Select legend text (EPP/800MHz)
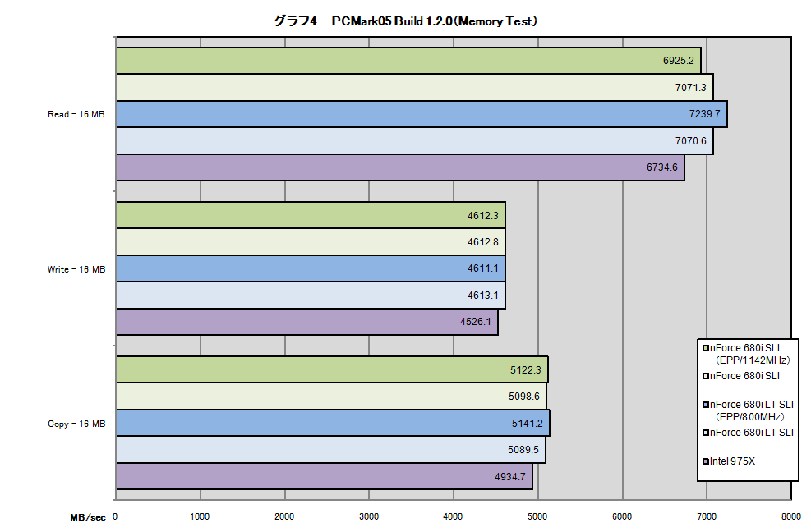The height and width of the screenshot is (532, 811). 750,417
